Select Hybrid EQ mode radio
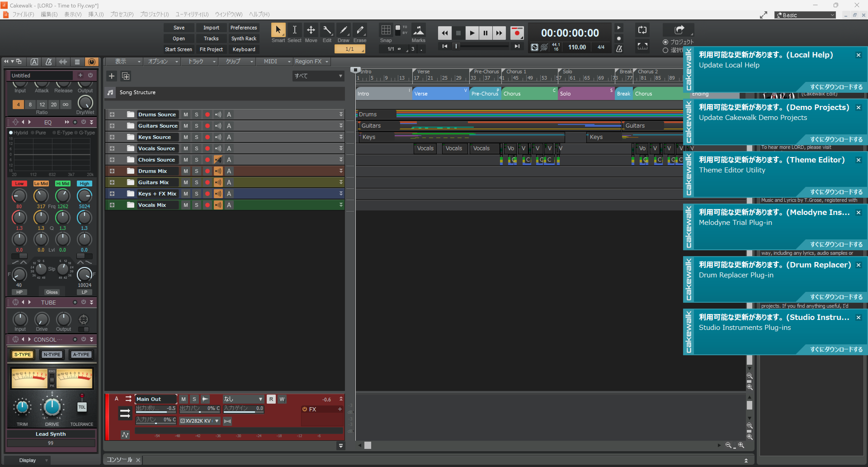 (11, 133)
